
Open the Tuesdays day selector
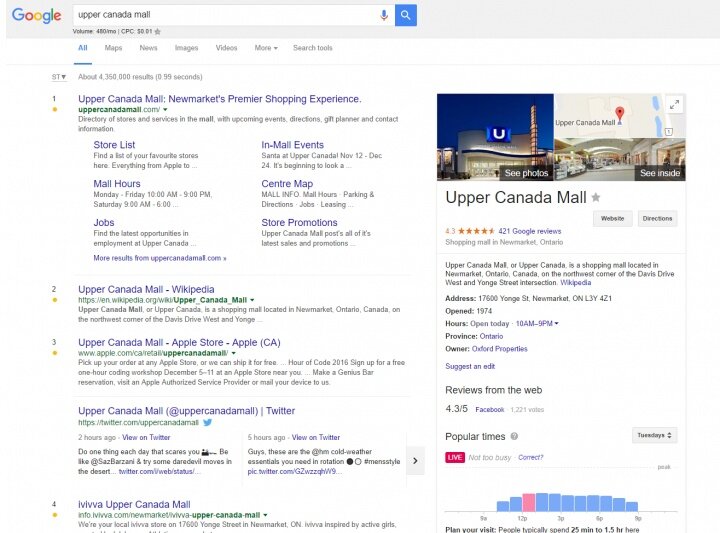coord(654,435)
